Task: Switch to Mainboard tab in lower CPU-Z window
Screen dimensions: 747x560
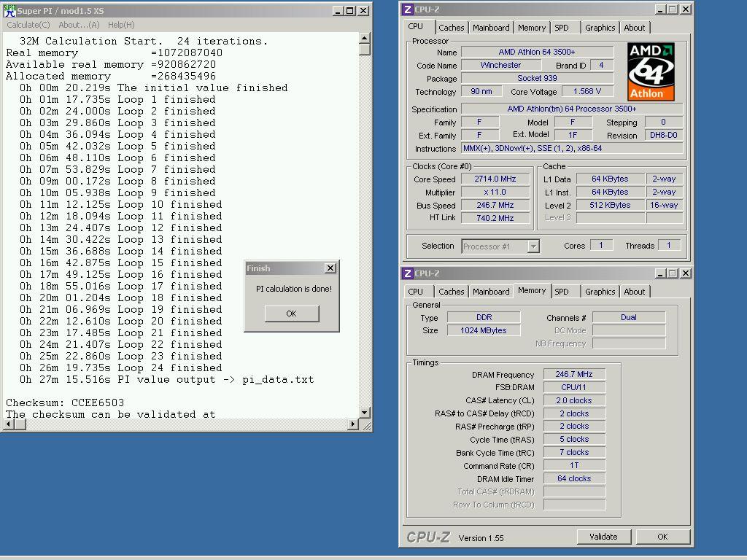Action: pyautogui.click(x=491, y=292)
